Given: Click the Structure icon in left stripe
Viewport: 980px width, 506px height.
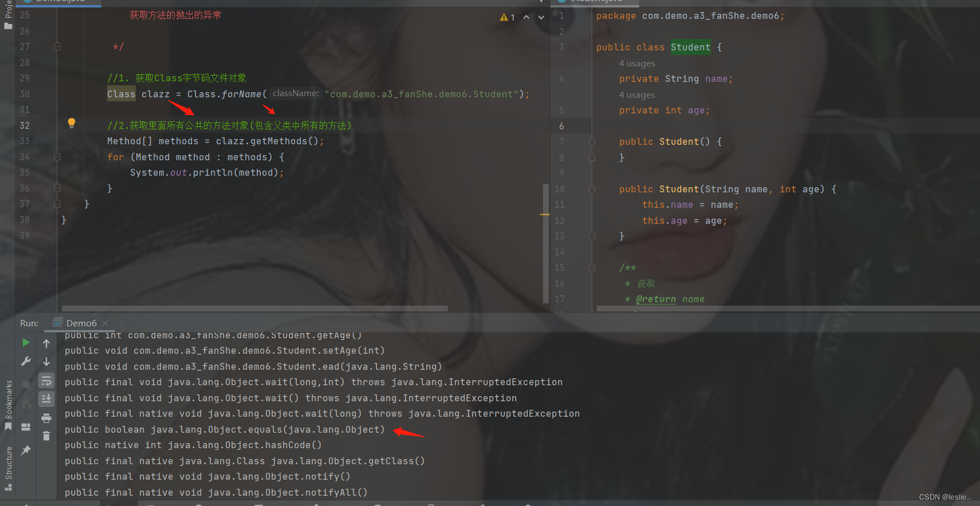Looking at the screenshot, I should click(8, 487).
